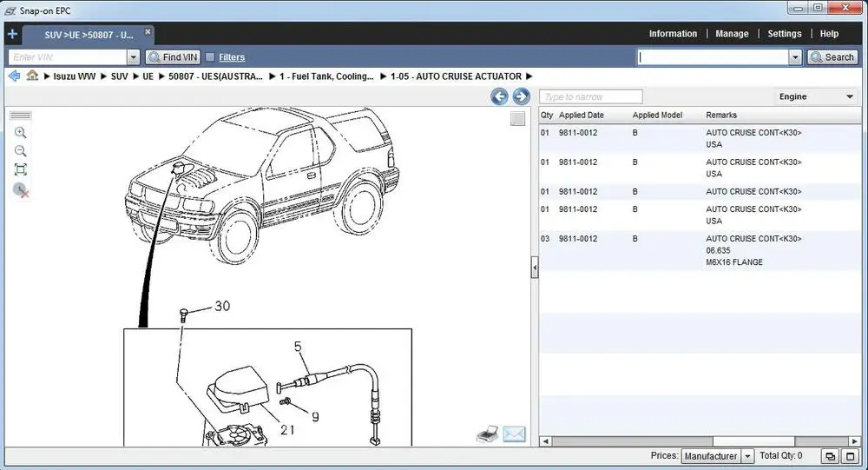The width and height of the screenshot is (868, 470).
Task: Click callout number 30 in diagram
Action: click(x=222, y=306)
